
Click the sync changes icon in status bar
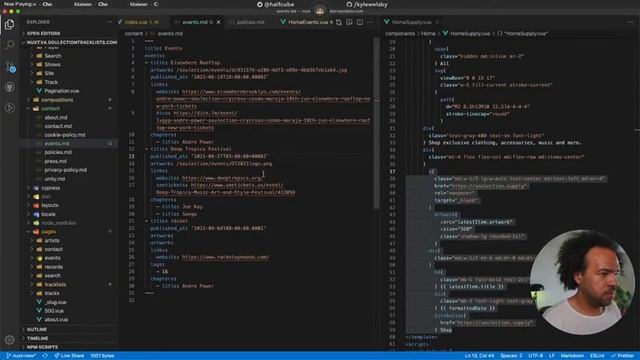coord(45,356)
